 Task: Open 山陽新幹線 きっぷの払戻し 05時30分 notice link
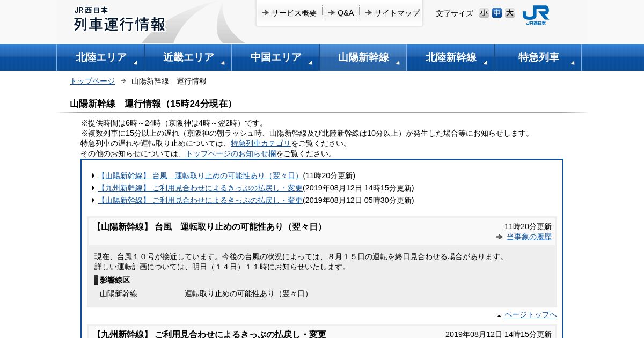[200, 200]
